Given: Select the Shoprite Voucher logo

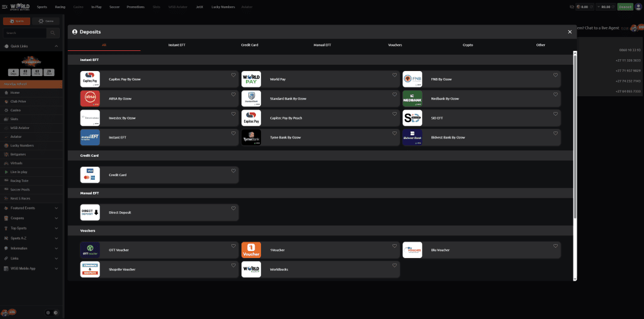Looking at the screenshot, I should pyautogui.click(x=90, y=269).
